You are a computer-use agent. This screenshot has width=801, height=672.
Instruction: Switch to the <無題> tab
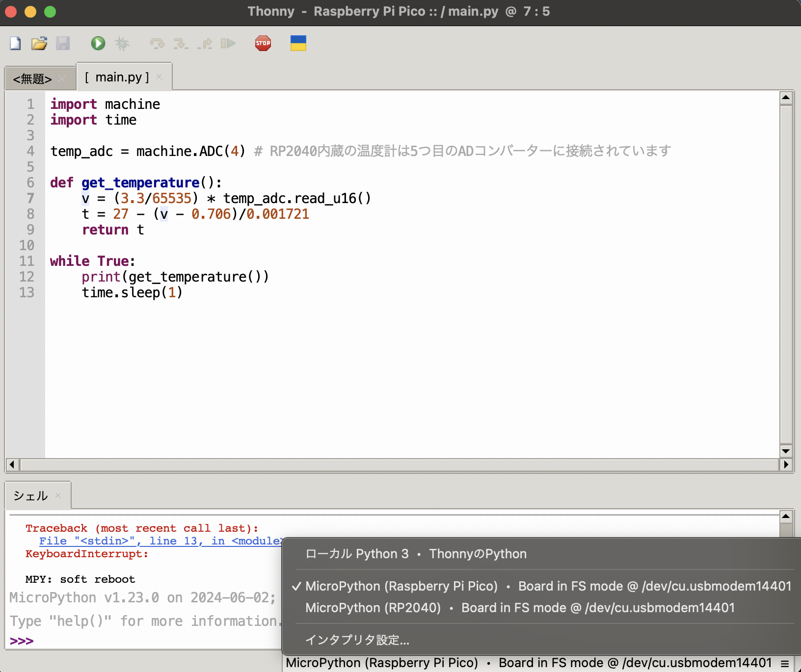[33, 78]
